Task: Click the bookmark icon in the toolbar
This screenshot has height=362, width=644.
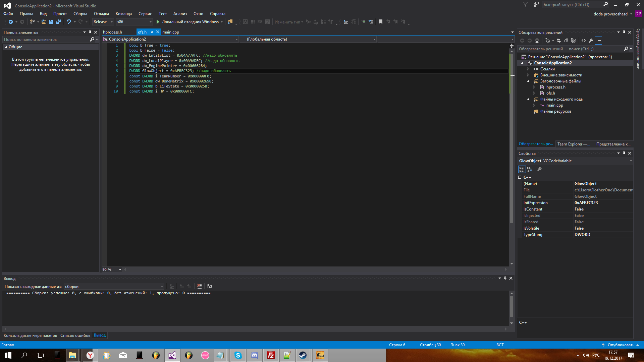Action: pyautogui.click(x=380, y=22)
